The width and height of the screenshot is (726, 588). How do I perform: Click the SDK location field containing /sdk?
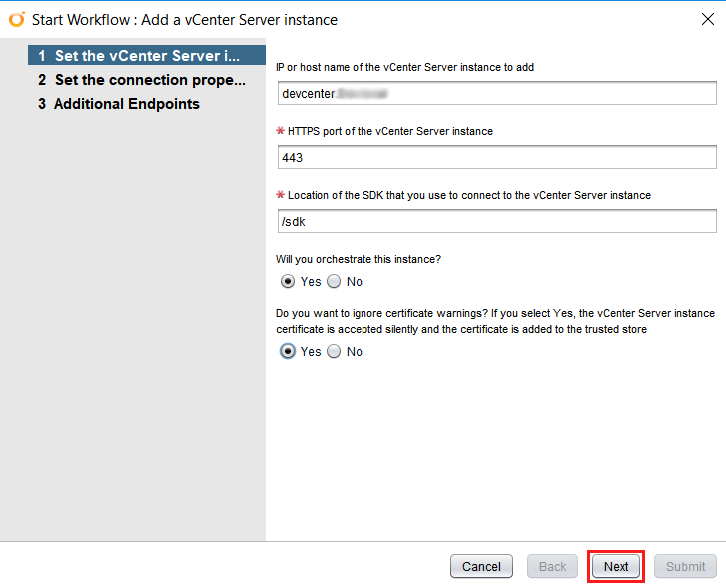pos(496,221)
